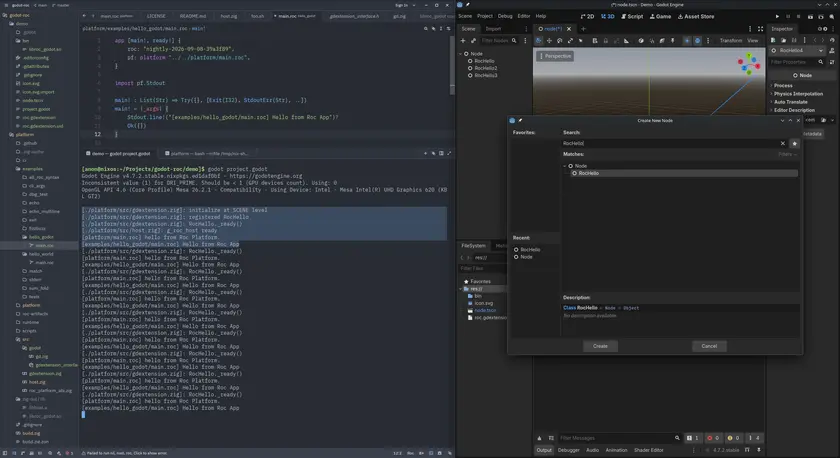Expand Editor Description section in Inspector
Screen dimensions: 840x458
coord(794,110)
